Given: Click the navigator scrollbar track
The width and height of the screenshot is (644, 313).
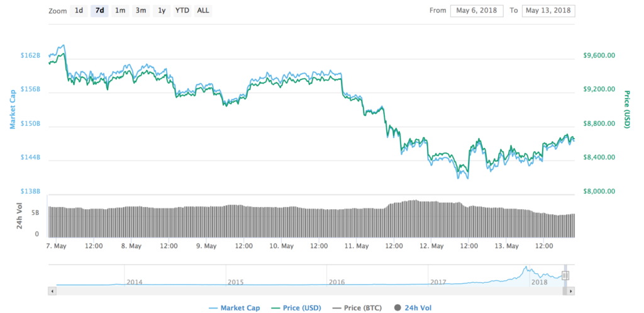Looking at the screenshot, I should point(309,291).
